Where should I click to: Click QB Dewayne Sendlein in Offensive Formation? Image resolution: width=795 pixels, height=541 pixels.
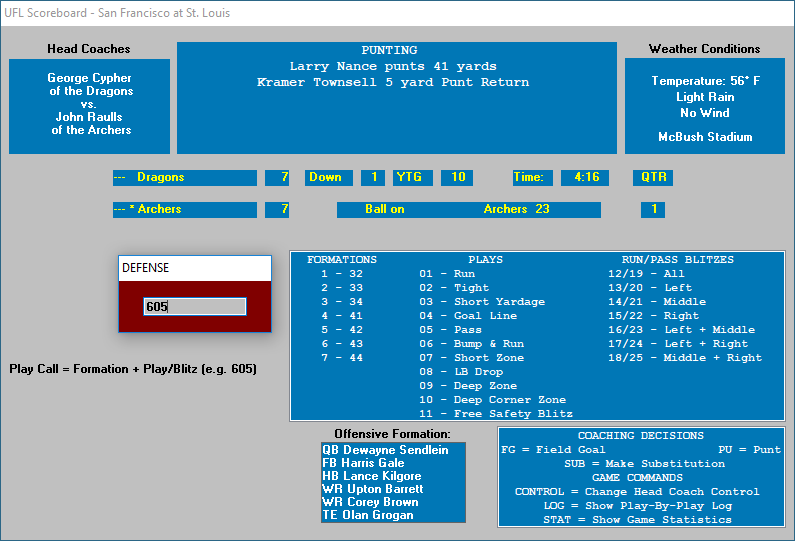[x=385, y=451]
